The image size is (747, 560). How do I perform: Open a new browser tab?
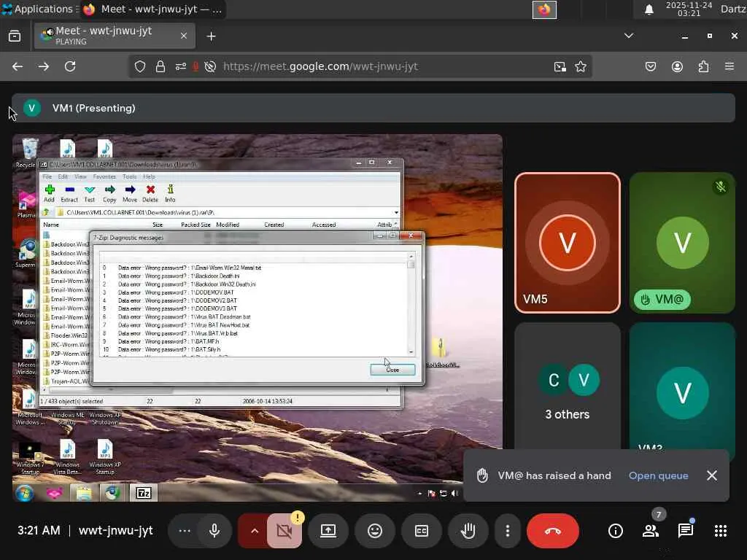[x=211, y=36]
